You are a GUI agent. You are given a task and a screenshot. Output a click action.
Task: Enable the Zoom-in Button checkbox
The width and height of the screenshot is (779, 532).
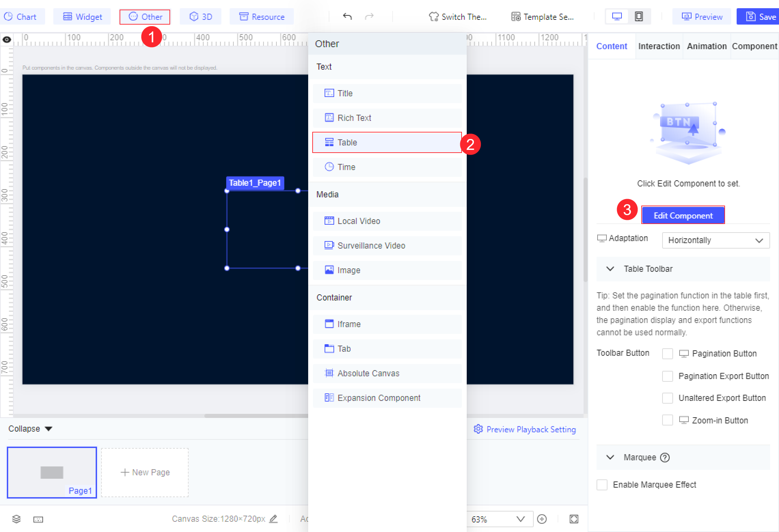(668, 420)
